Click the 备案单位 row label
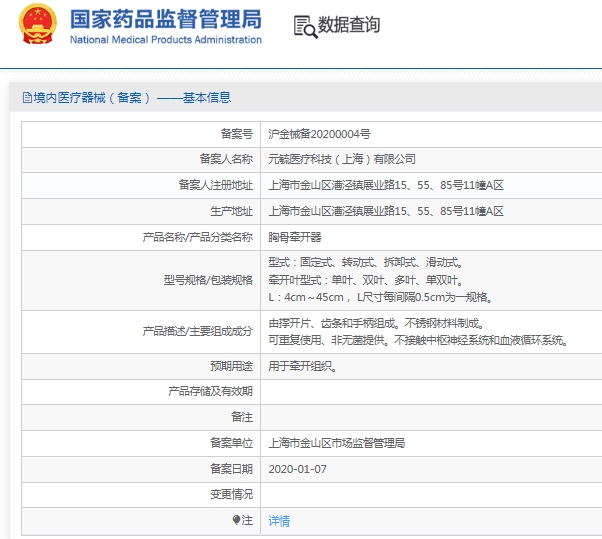This screenshot has height=539, width=602. [232, 443]
